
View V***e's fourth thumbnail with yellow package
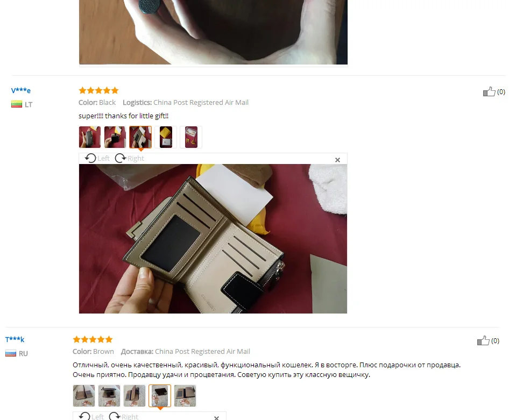[166, 137]
